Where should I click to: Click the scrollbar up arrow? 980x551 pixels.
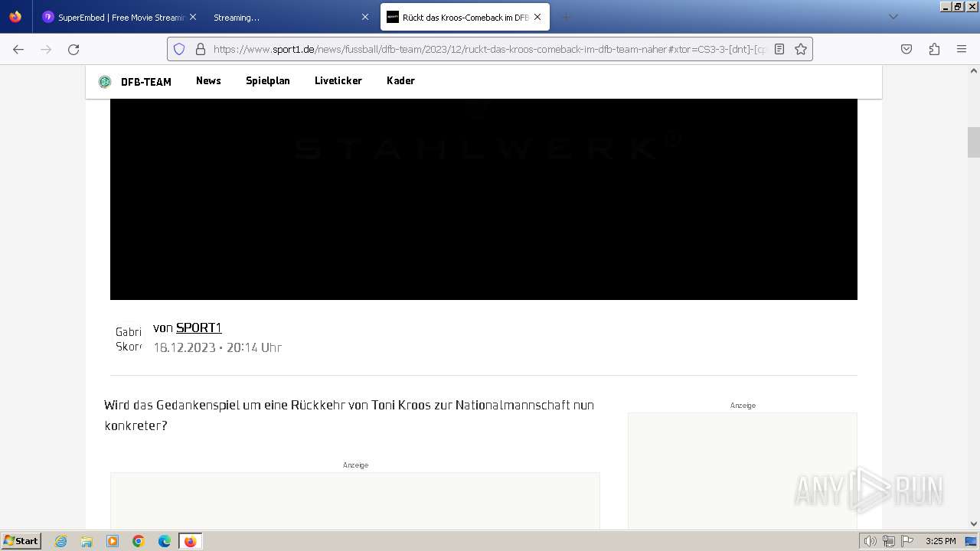point(974,71)
